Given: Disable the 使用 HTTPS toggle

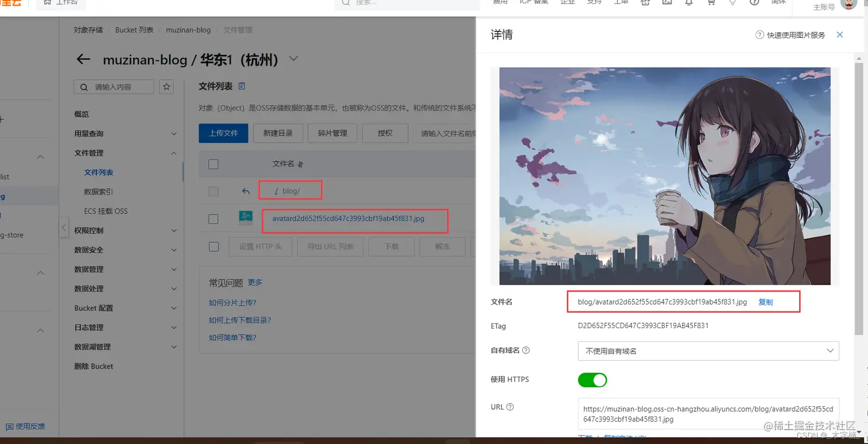Looking at the screenshot, I should [592, 380].
